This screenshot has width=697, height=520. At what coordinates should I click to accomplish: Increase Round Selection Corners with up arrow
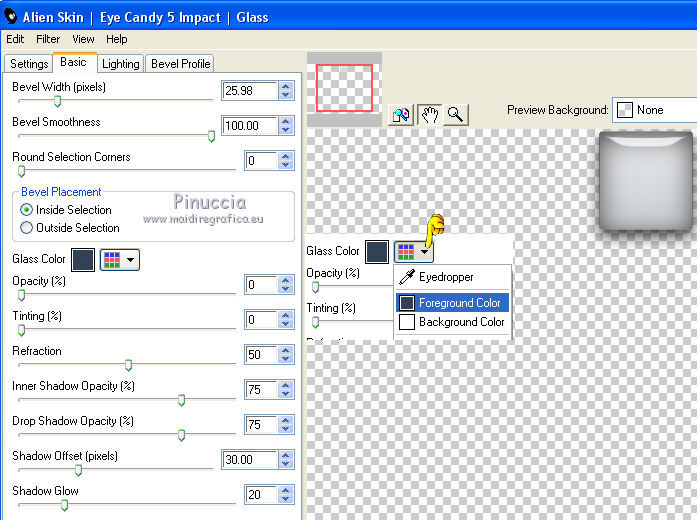click(286, 156)
